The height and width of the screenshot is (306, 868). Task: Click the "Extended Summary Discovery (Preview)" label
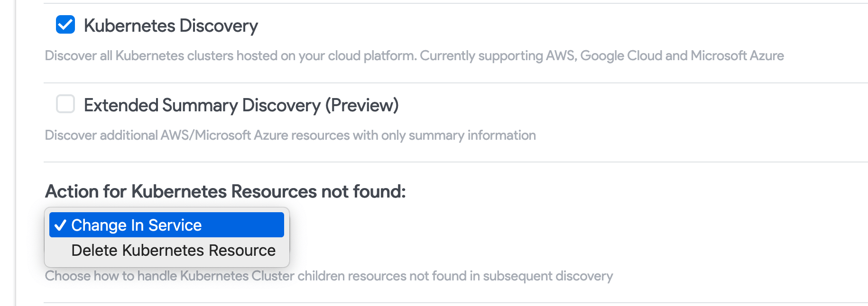click(x=241, y=105)
